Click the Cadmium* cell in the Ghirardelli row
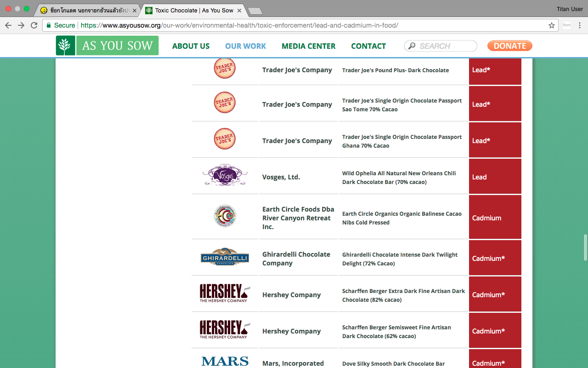Viewport: 588px width, 368px height. click(x=495, y=258)
